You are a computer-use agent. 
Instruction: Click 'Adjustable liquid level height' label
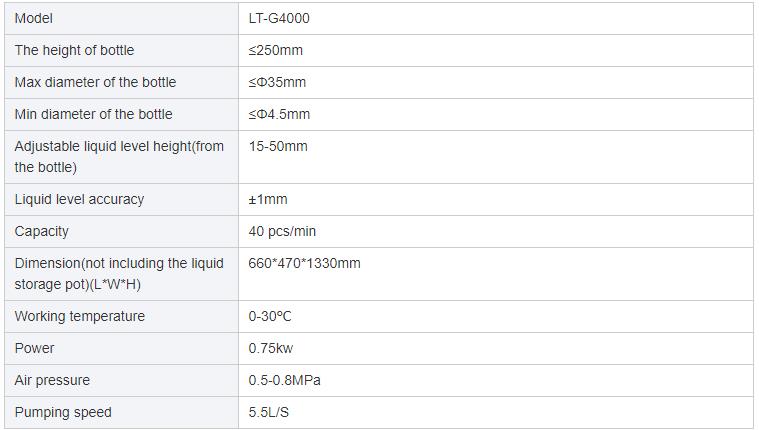click(119, 156)
